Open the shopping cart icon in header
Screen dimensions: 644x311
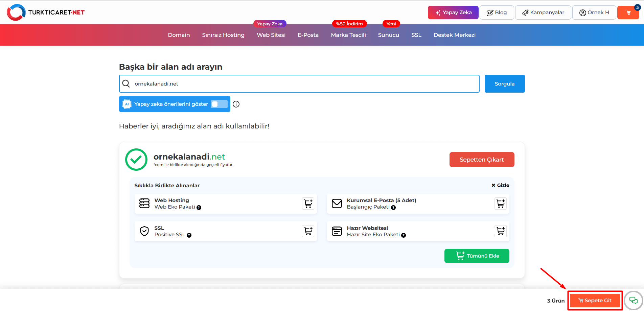[628, 13]
